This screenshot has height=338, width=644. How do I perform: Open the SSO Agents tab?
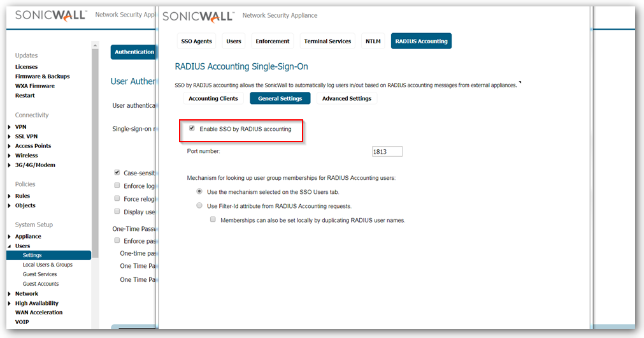[196, 41]
